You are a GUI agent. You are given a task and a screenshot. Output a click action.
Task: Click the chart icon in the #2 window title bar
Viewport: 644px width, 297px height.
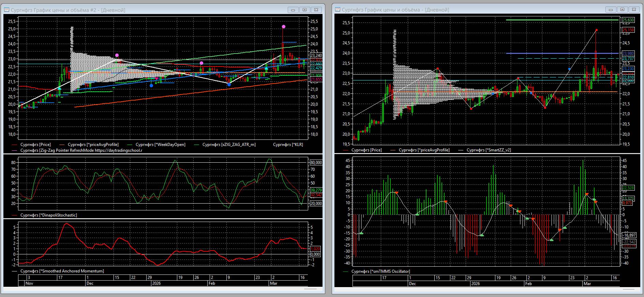tap(6, 10)
